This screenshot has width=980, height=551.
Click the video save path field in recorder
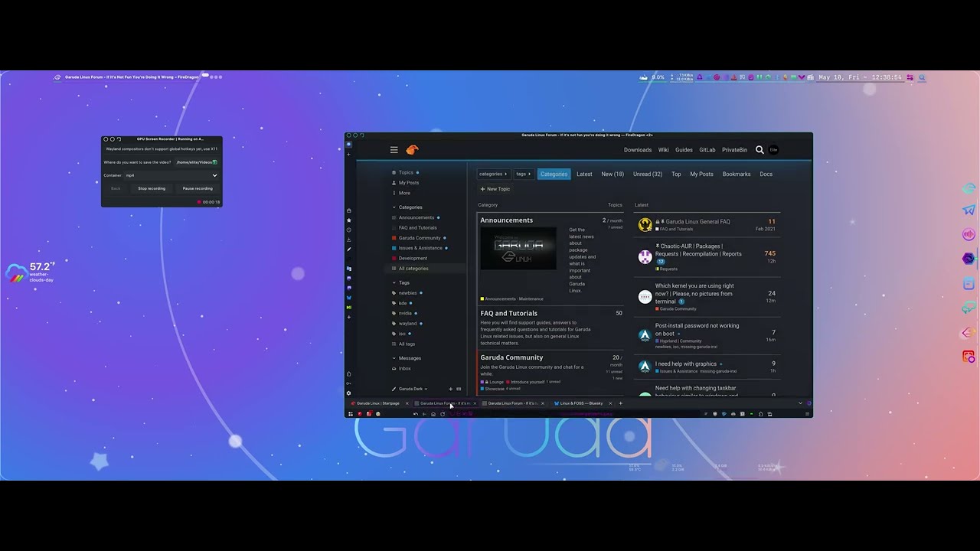(197, 162)
